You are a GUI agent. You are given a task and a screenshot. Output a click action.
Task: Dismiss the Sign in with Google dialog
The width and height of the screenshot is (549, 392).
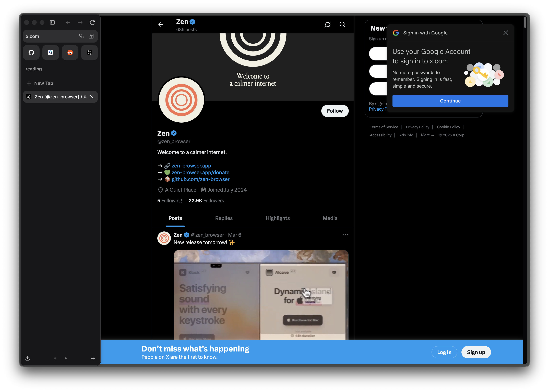click(x=506, y=33)
